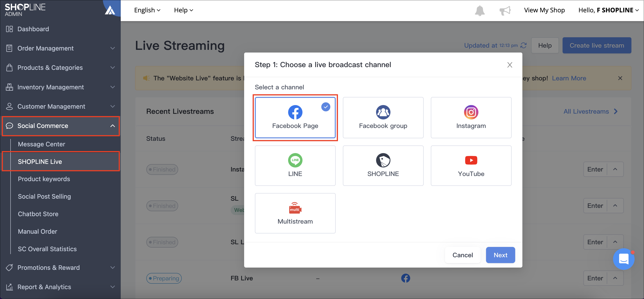Viewport: 644px width, 299px height.
Task: Click the Dashboard sidebar icon
Action: 9,29
